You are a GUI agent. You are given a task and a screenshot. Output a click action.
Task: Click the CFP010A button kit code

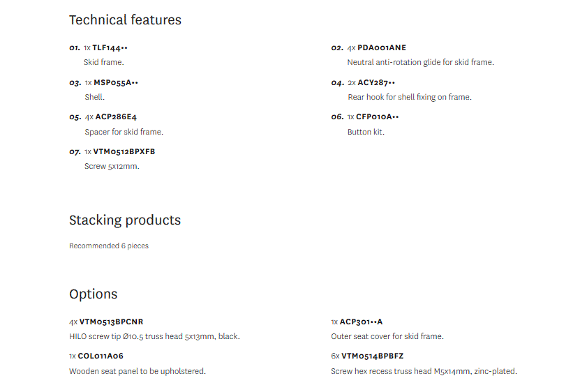coord(377,117)
